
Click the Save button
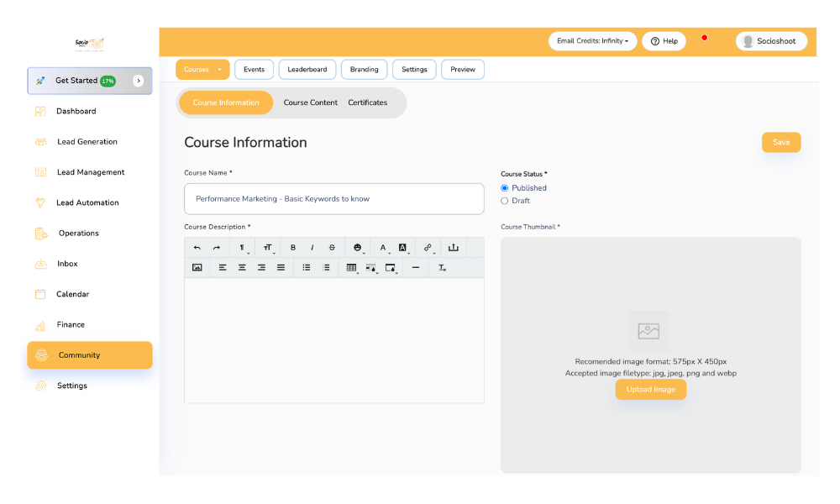781,143
